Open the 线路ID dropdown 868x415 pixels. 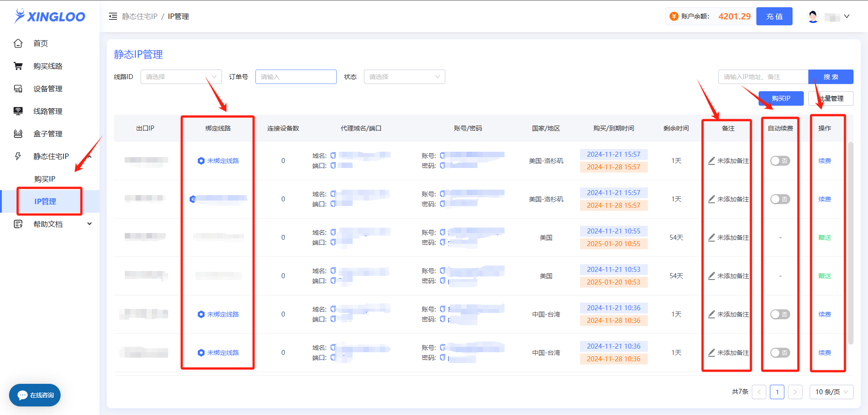pos(181,77)
